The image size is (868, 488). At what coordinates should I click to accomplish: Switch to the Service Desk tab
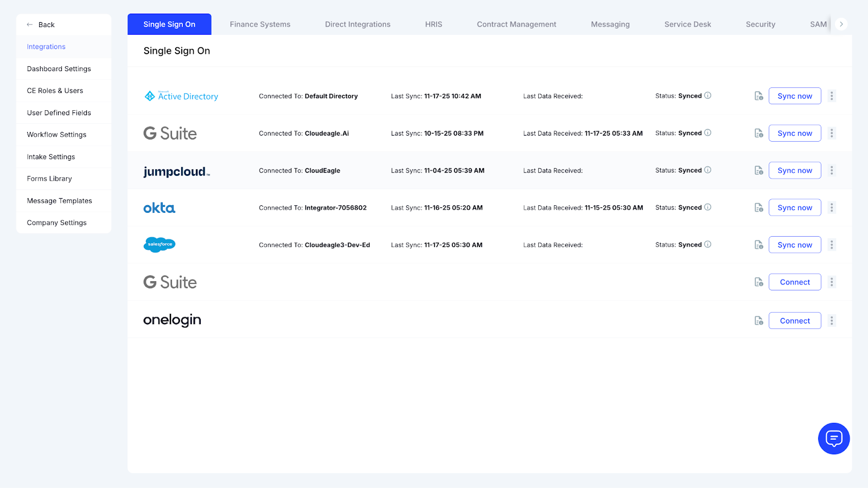687,24
